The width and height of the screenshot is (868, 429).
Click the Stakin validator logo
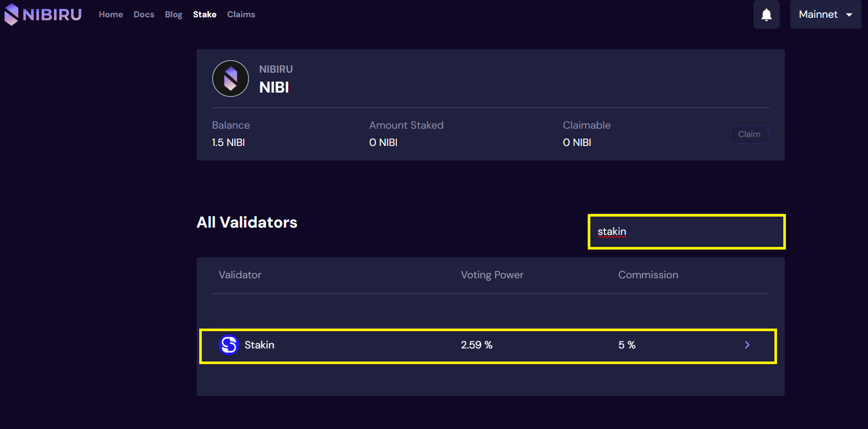tap(229, 345)
